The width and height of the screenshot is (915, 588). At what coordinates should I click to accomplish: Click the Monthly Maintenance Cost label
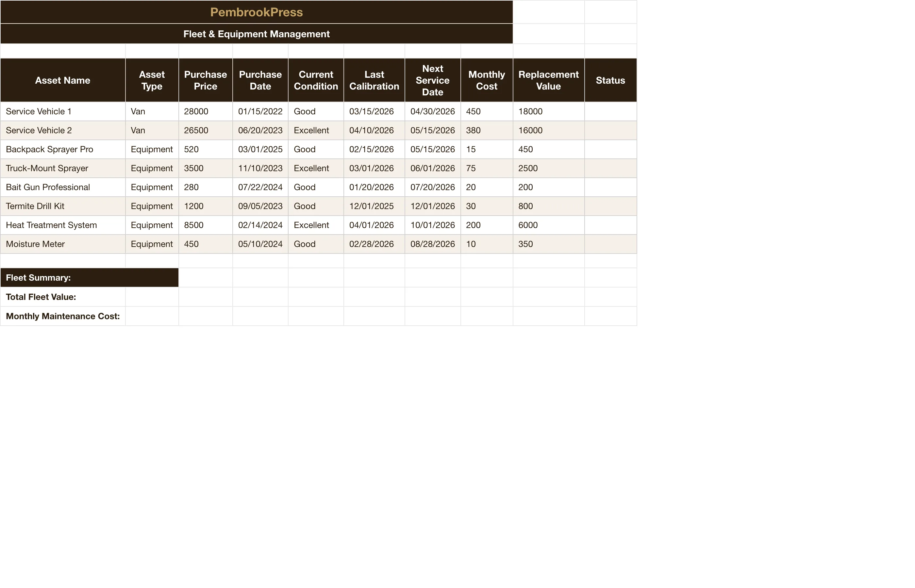tap(63, 316)
